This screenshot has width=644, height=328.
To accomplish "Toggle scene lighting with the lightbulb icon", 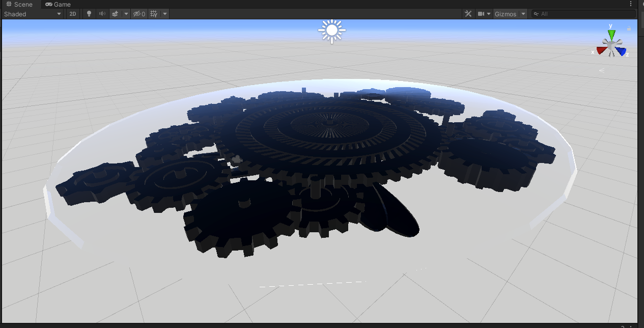I will click(89, 14).
